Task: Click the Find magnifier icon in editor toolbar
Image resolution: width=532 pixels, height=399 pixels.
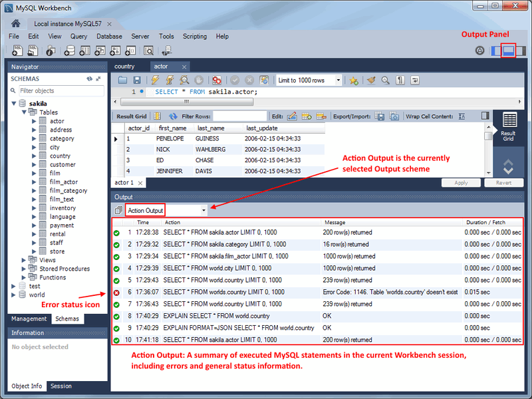Action: [x=385, y=80]
